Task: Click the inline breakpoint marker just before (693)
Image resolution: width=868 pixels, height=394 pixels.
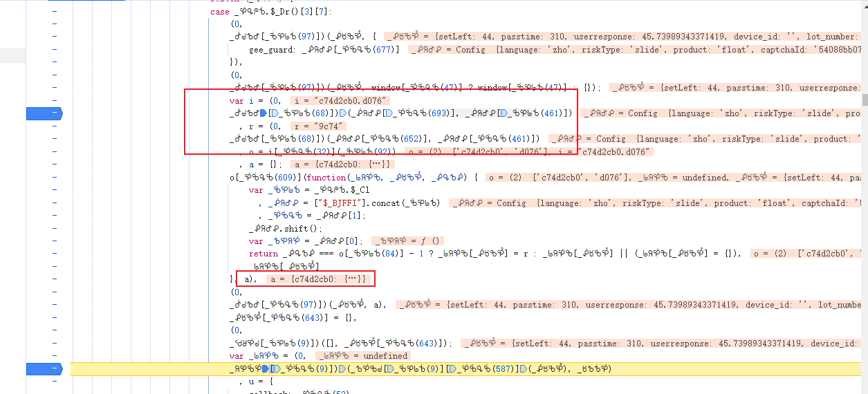Action: pyautogui.click(x=388, y=113)
